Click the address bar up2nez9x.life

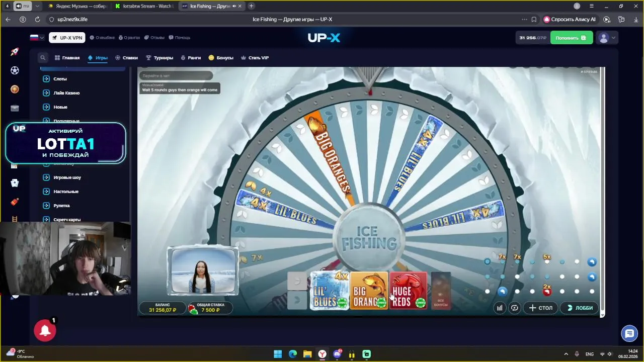[x=72, y=19]
